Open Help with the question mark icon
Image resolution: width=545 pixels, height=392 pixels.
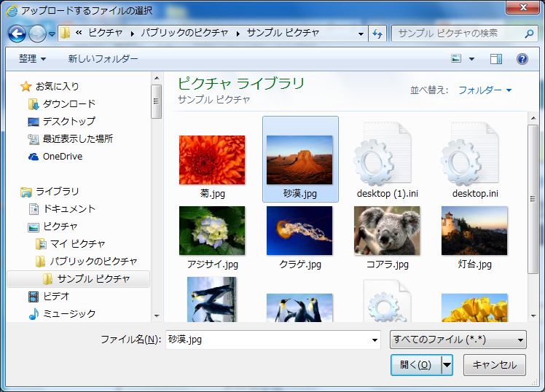click(x=522, y=59)
